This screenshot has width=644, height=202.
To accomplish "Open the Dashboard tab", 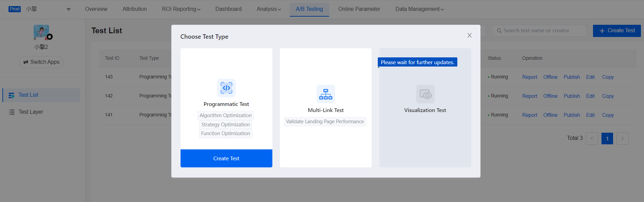I will [228, 9].
